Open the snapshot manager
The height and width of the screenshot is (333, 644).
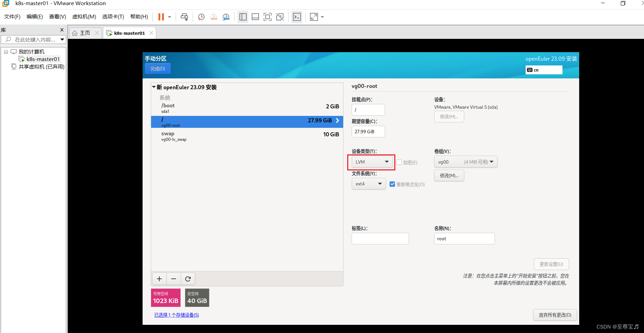pos(226,16)
